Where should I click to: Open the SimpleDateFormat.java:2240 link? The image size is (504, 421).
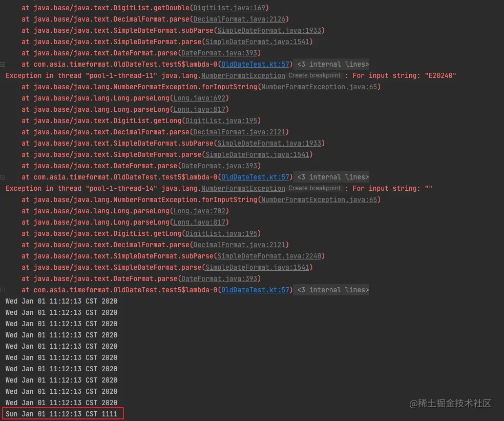(269, 256)
